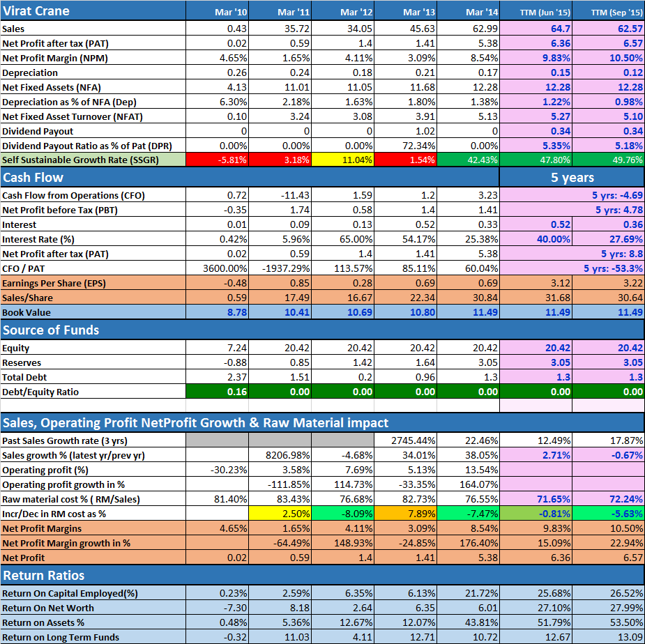Viewport: 645px width, 644px height.
Task: Select the Sales row label
Action: [93, 29]
